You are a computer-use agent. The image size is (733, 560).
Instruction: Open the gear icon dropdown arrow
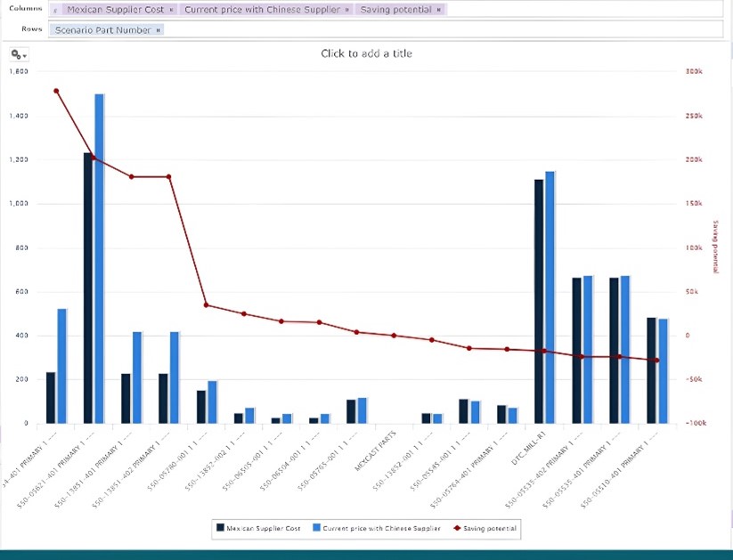[x=23, y=54]
